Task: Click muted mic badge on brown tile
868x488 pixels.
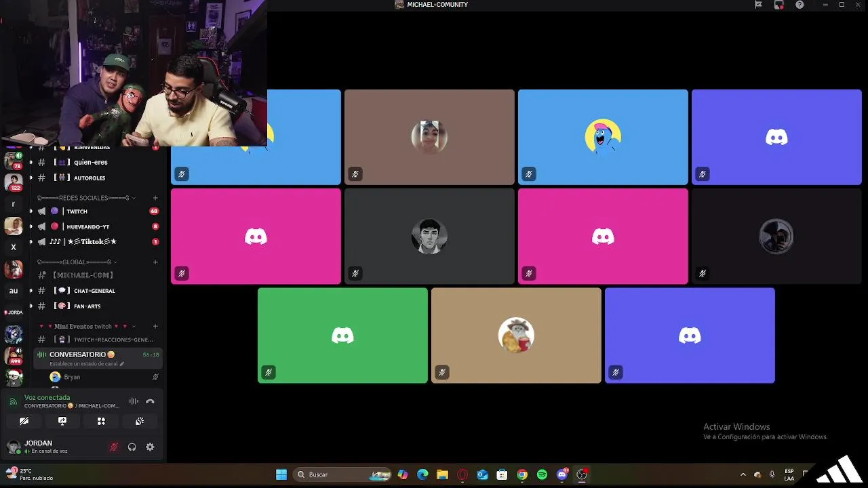Action: pos(355,174)
